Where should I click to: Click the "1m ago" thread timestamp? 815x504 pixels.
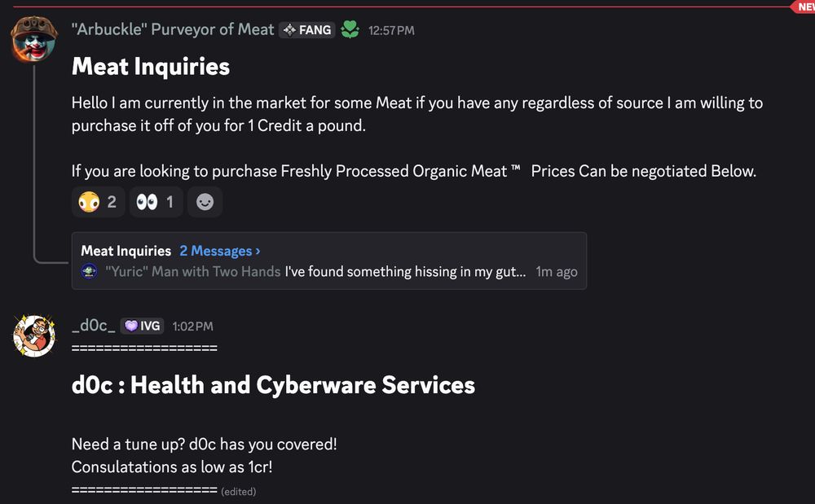[x=557, y=272]
